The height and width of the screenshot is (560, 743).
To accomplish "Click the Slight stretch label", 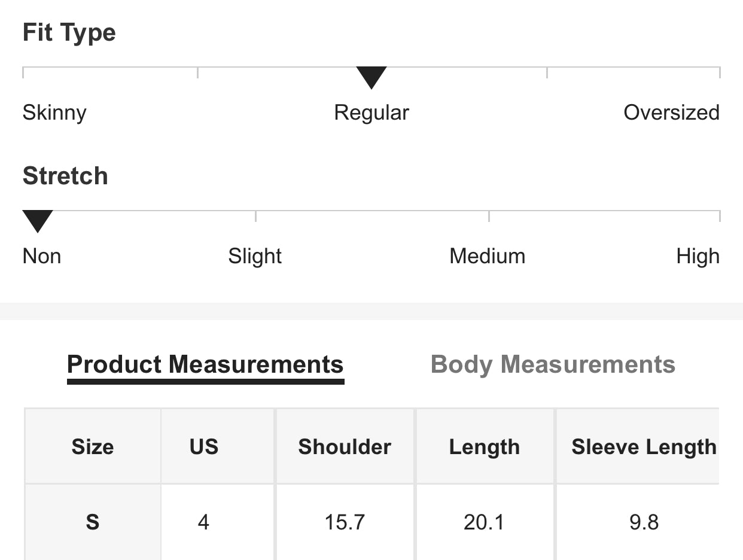I will [x=255, y=256].
